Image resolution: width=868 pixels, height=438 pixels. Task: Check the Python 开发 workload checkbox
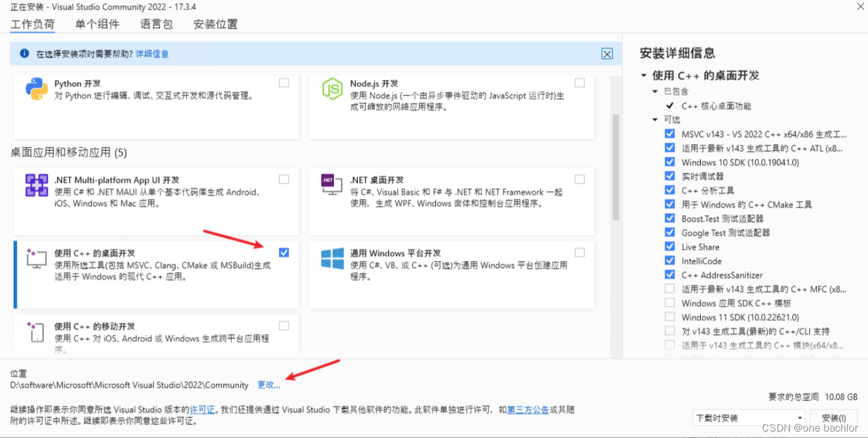point(284,83)
